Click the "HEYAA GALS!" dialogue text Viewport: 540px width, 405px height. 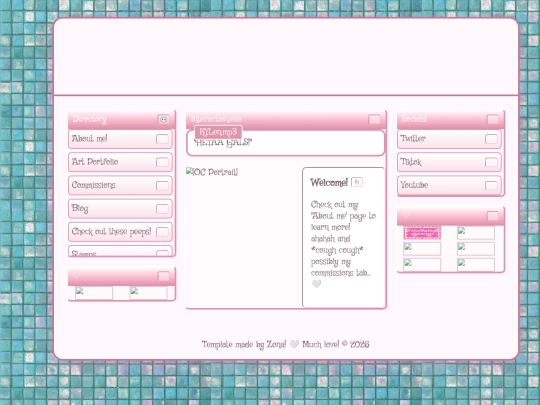point(223,143)
